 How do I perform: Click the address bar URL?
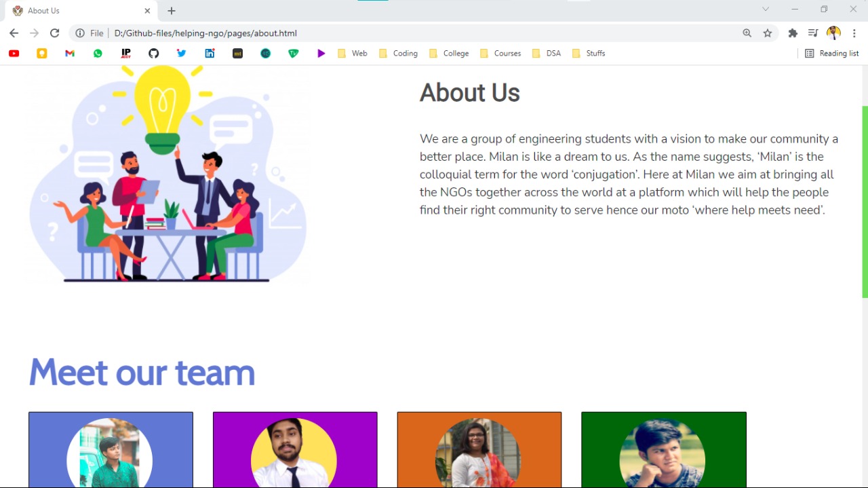coord(205,33)
